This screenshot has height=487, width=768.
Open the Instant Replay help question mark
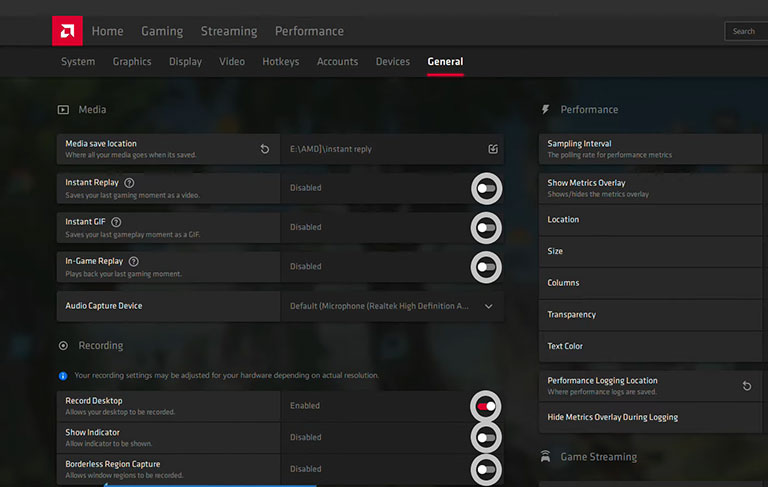point(129,183)
